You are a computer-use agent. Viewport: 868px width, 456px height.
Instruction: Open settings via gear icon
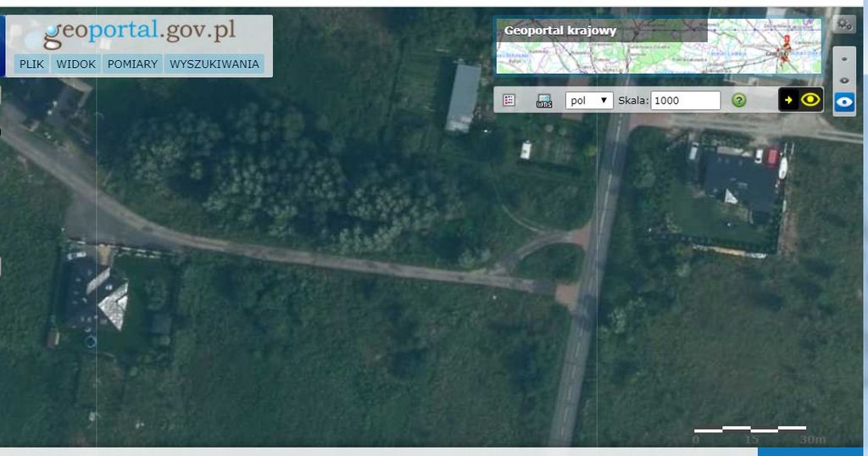843,24
